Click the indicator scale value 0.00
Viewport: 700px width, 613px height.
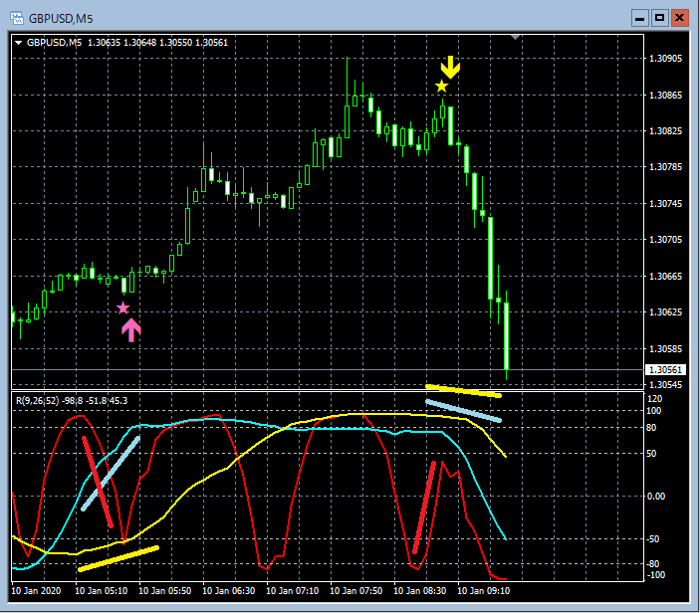656,497
